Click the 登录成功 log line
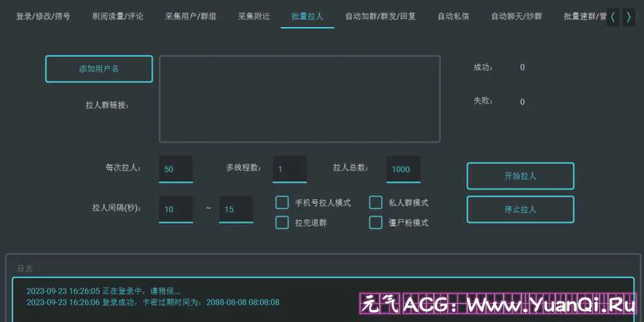Viewport: 644px width, 322px height. point(153,303)
